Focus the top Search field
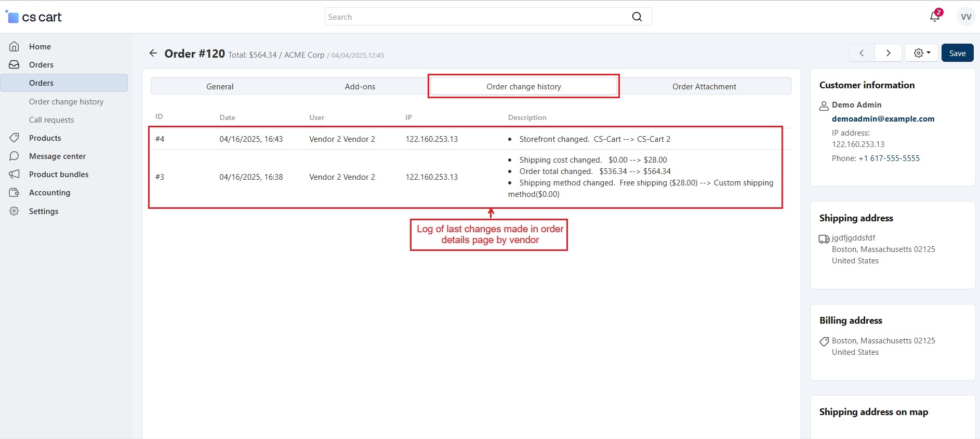Screen dimensions: 980x439 pos(475,17)
